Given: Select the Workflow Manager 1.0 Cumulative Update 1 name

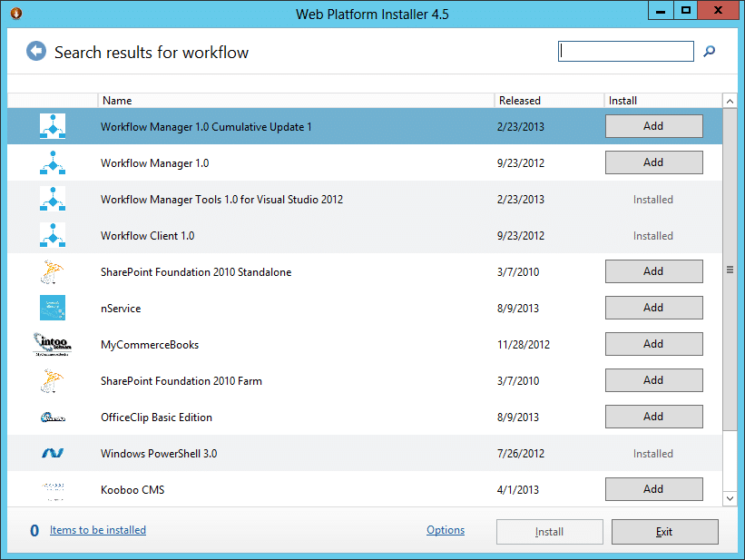Looking at the screenshot, I should (x=206, y=127).
